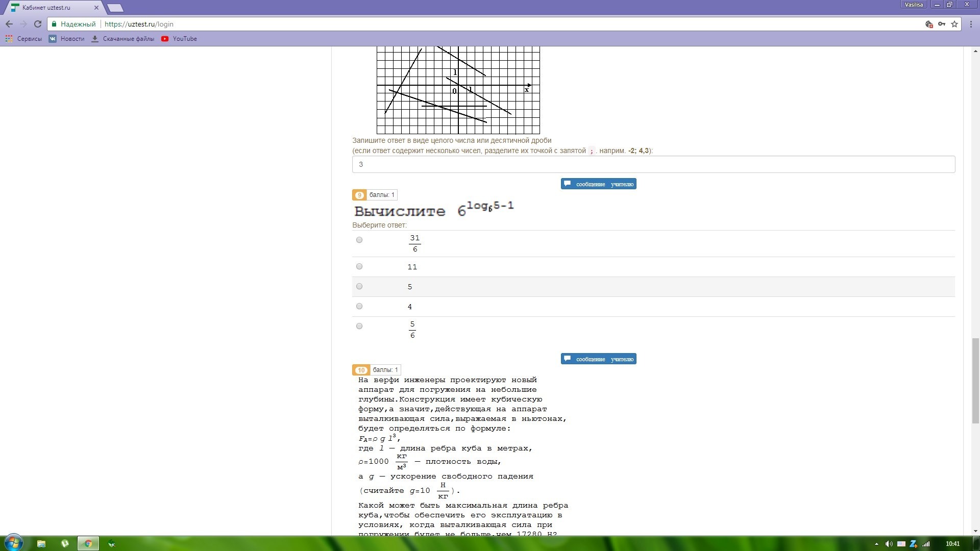Select the answer option 5
Image resolution: width=980 pixels, height=551 pixels.
coord(359,286)
